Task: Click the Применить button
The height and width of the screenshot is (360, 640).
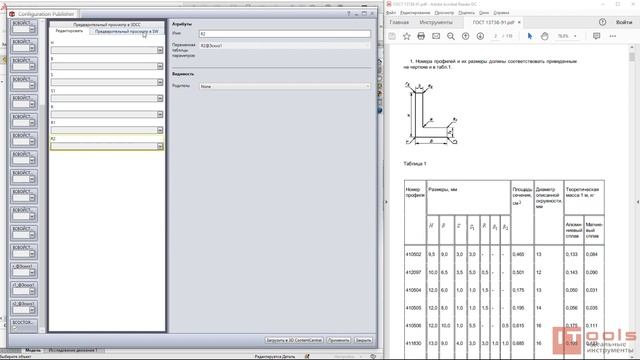Action: [x=339, y=340]
